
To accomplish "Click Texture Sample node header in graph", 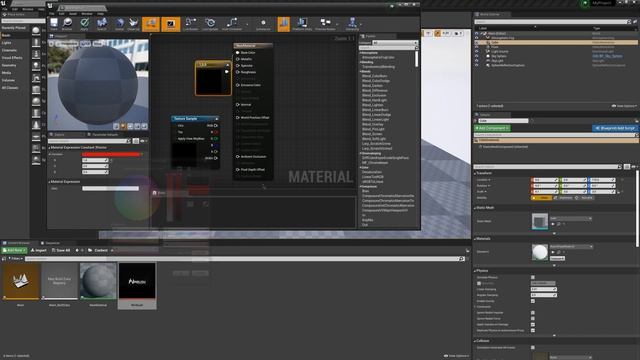I will pos(195,118).
